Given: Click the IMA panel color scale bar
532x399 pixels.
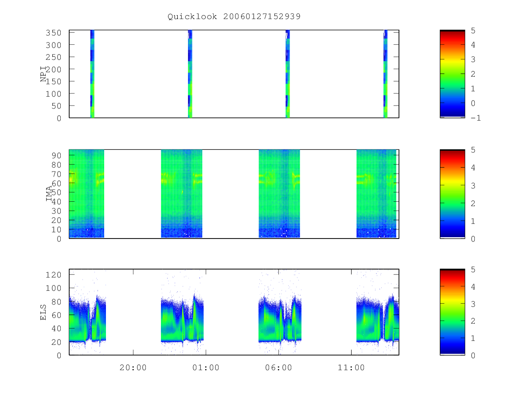Looking at the screenshot, I should click(x=452, y=194).
